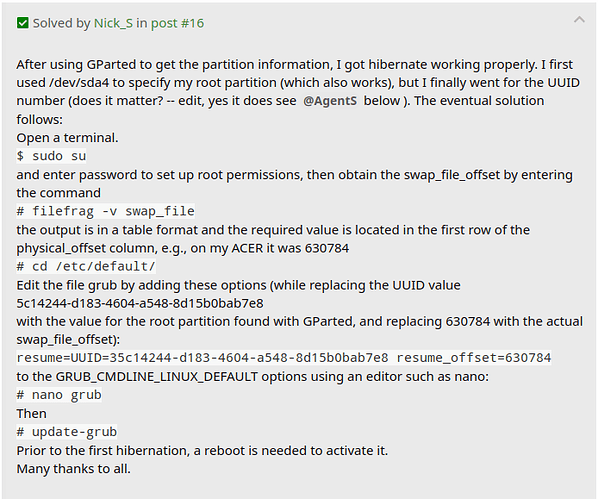
Task: Jump to post #16 link
Action: (x=177, y=23)
